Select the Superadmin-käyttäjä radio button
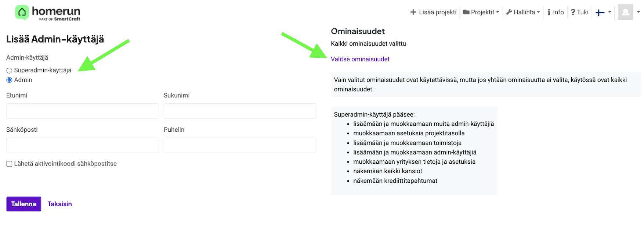644x228 pixels. pyautogui.click(x=10, y=71)
